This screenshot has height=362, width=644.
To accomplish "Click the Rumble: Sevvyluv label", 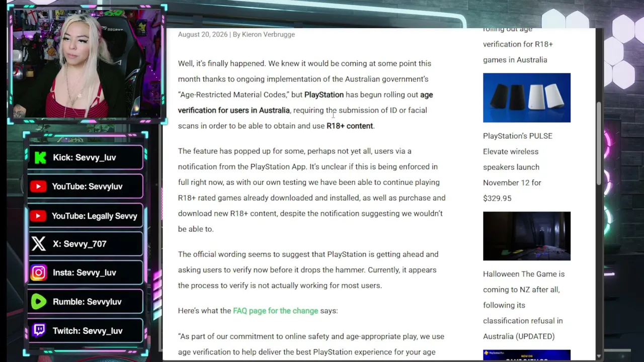I will click(x=87, y=302).
